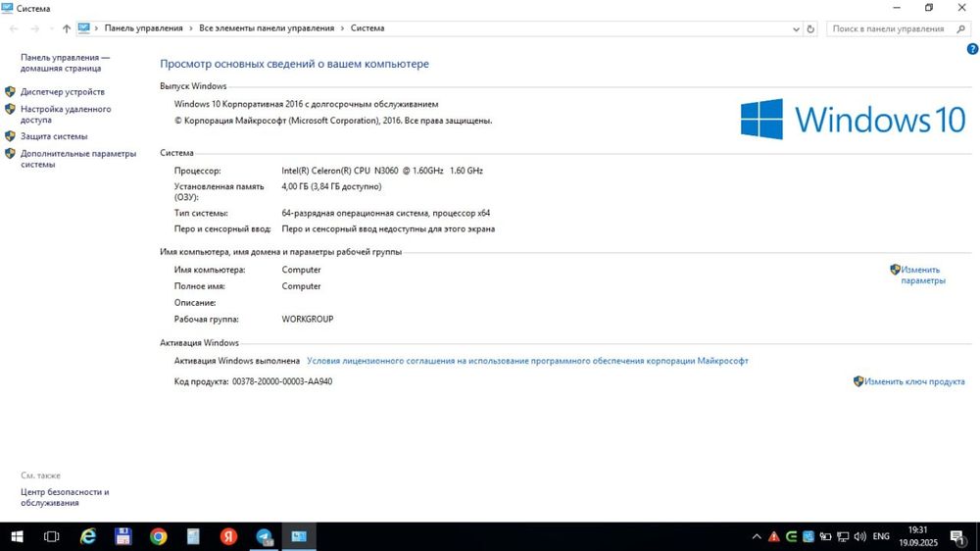
Task: Click the heading Просмотр основных сведений о вашем компьютере
Action: [294, 64]
